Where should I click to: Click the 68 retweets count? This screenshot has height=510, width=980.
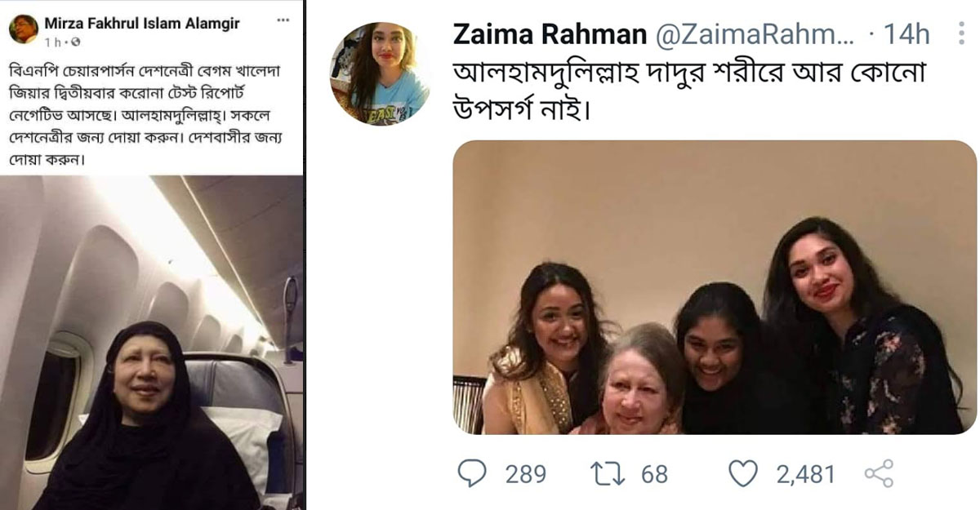(654, 473)
